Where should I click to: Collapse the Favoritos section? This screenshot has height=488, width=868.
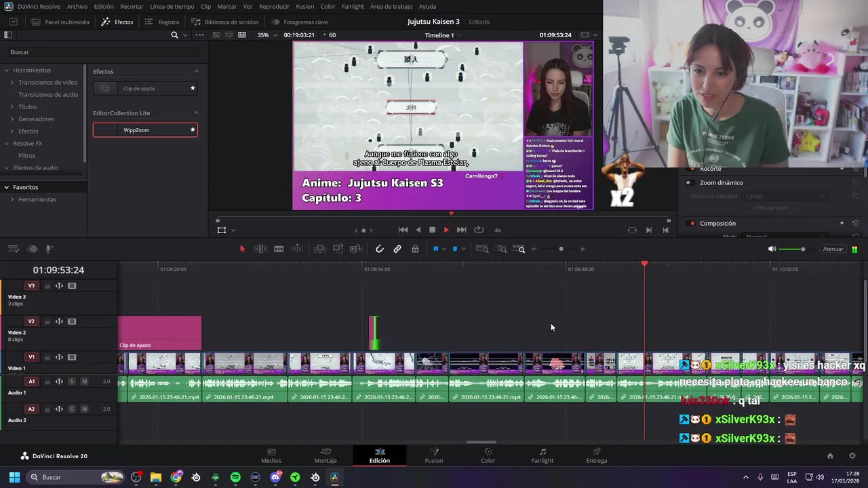click(7, 187)
